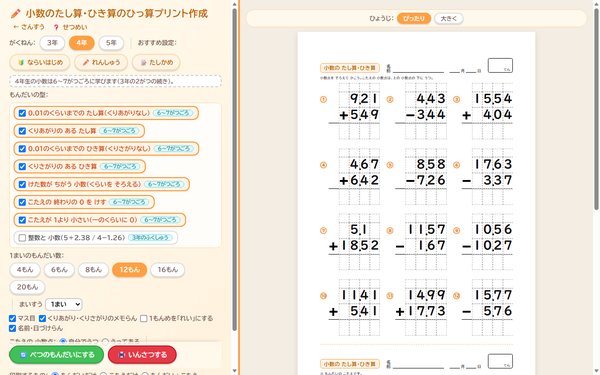
Task: Click the beginner mark icon on ならいはじめ
Action: pyautogui.click(x=21, y=62)
